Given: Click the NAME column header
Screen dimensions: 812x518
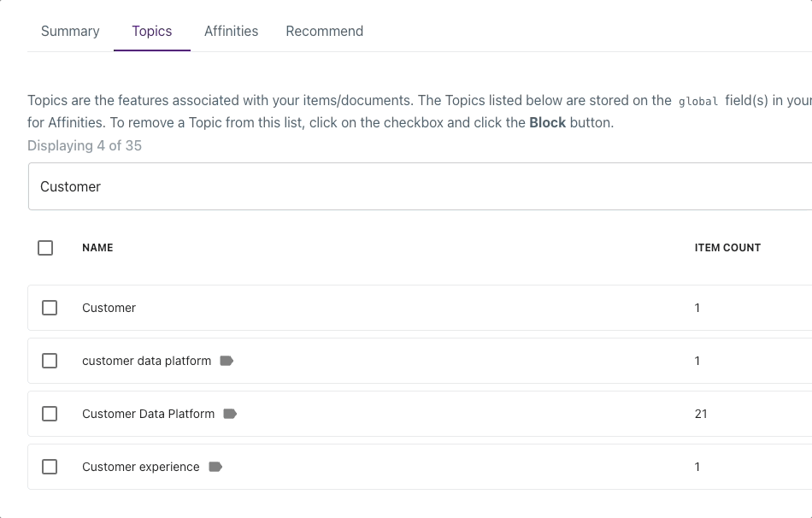Looking at the screenshot, I should (x=97, y=248).
